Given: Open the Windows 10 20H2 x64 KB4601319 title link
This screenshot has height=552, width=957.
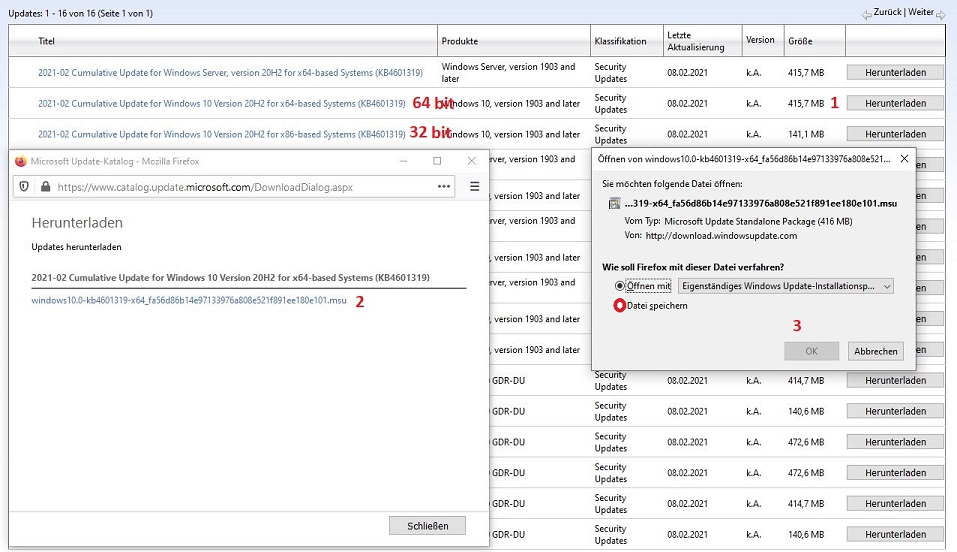Looking at the screenshot, I should tap(222, 103).
